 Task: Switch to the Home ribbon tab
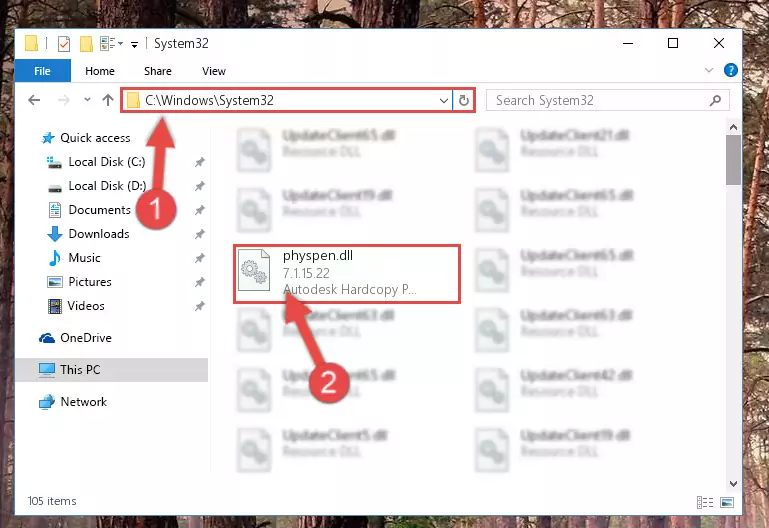click(x=100, y=71)
